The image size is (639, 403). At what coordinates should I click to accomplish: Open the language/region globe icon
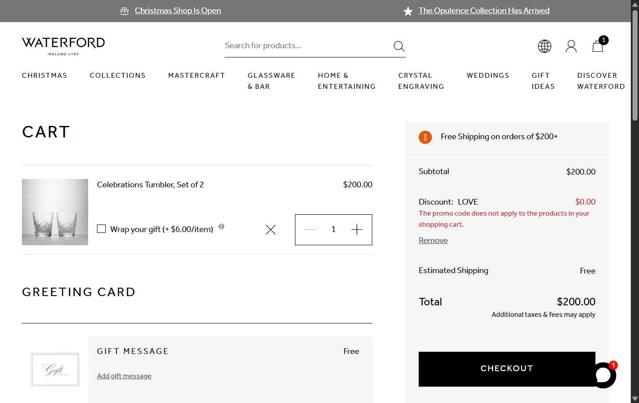click(x=544, y=46)
